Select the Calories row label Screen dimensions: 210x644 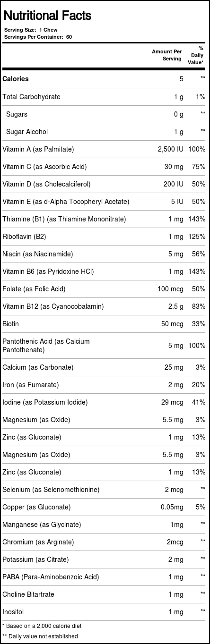(16, 79)
